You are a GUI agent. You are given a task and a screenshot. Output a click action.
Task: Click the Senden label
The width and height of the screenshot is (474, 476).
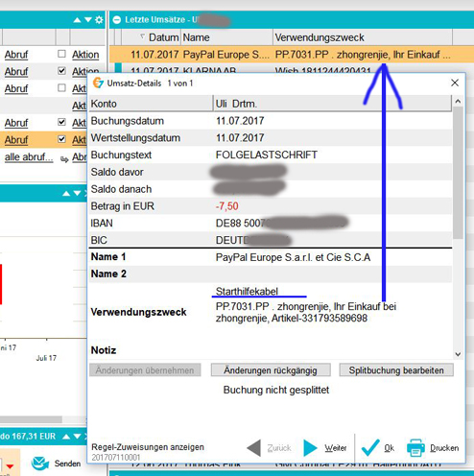click(x=67, y=464)
